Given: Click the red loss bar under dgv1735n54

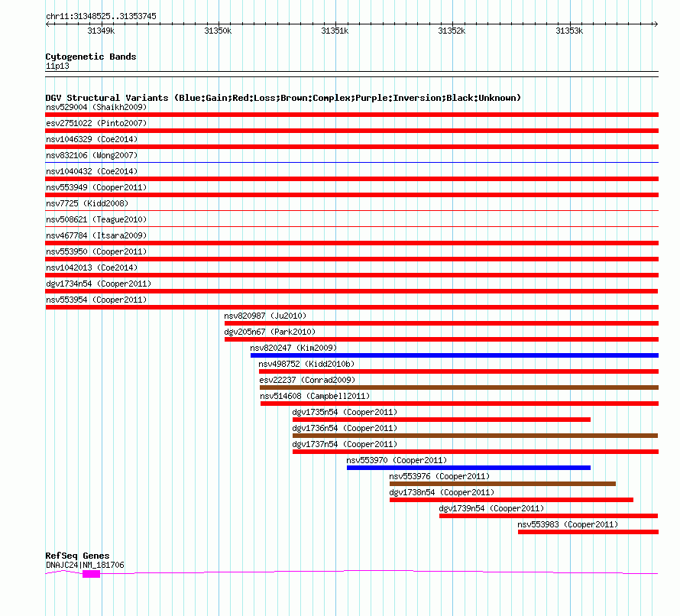Looking at the screenshot, I should coord(442,420).
